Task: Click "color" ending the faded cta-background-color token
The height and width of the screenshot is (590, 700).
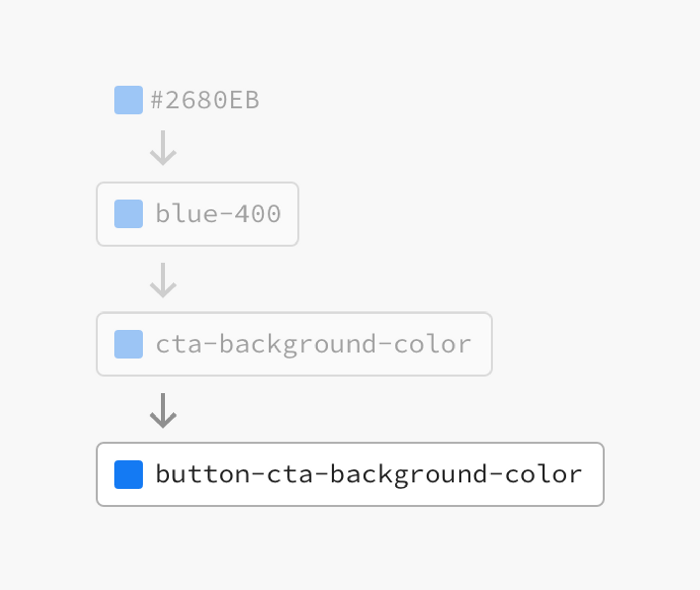Action: point(432,344)
